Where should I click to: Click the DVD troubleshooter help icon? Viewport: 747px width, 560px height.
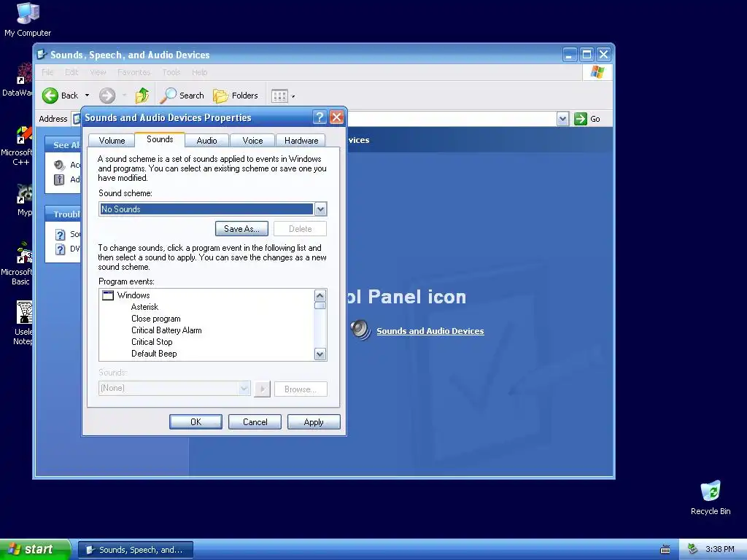pyautogui.click(x=60, y=249)
